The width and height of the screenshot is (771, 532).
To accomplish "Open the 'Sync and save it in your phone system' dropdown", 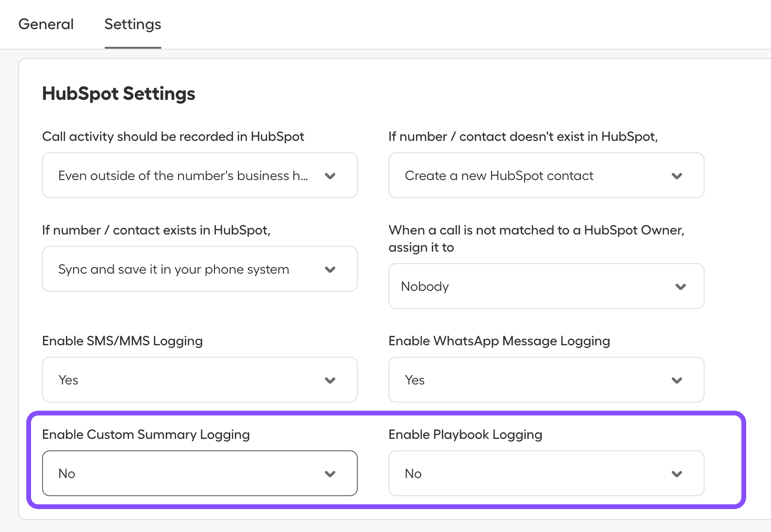I will [x=199, y=269].
